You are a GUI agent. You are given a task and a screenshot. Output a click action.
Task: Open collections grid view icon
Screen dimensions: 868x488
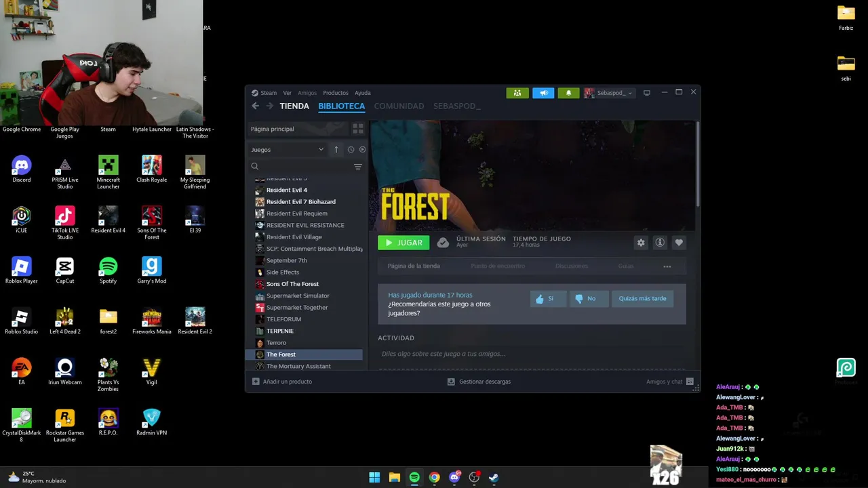(358, 128)
